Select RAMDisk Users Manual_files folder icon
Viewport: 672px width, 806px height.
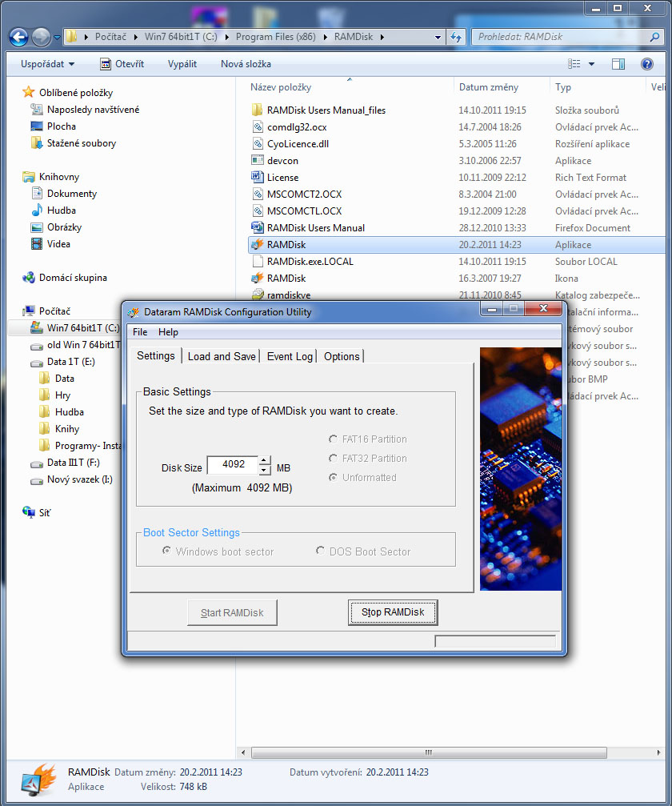(258, 110)
